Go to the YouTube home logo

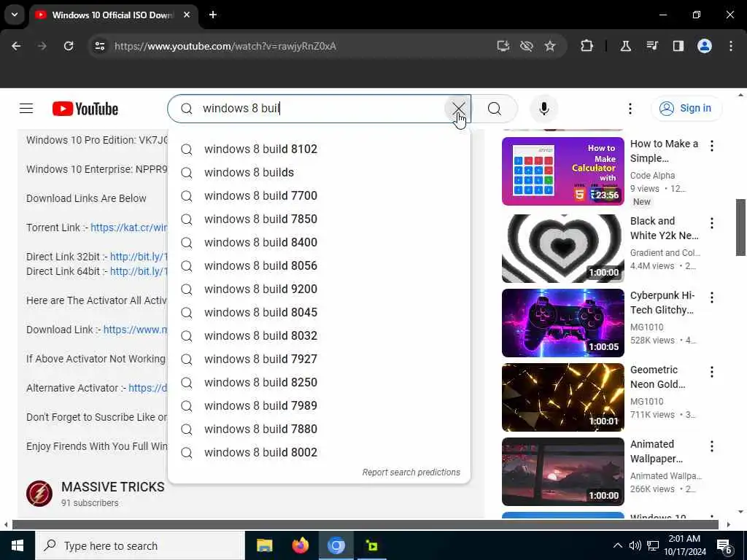click(x=85, y=109)
